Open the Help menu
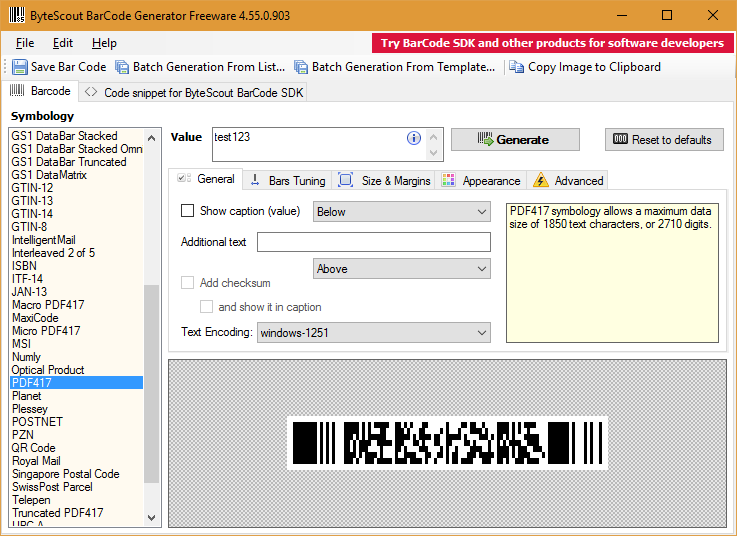The width and height of the screenshot is (737, 536). pyautogui.click(x=104, y=43)
